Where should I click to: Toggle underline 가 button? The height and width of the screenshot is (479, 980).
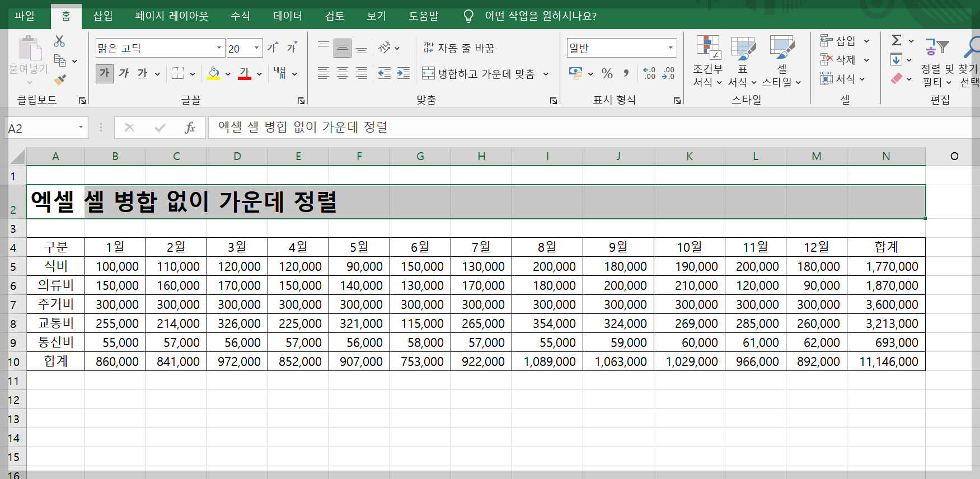click(x=143, y=73)
